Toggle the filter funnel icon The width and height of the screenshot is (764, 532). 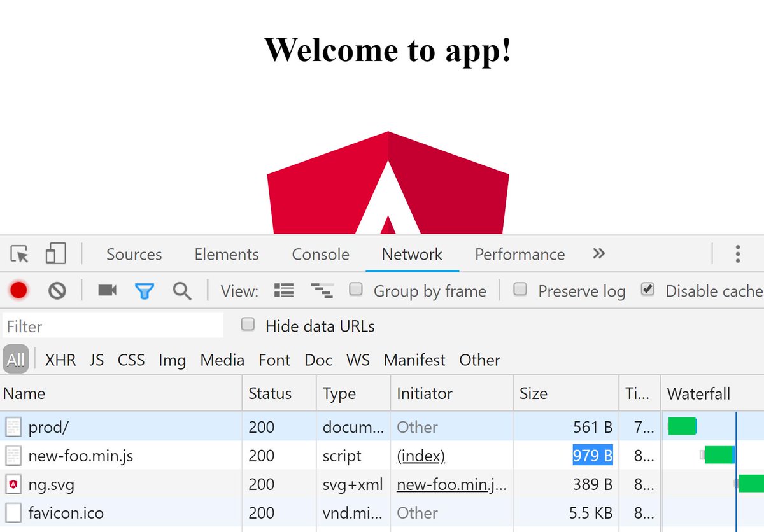[x=145, y=291]
